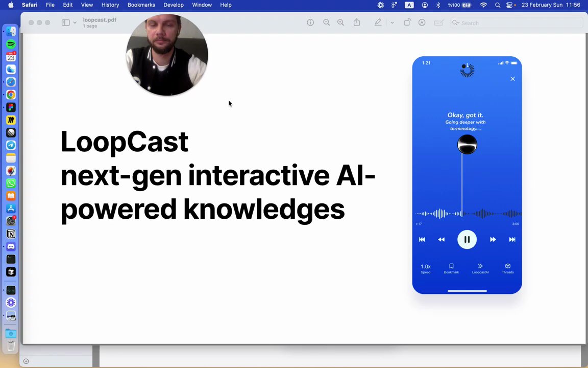Open Calendar showing 23 in the Dock
Image resolution: width=588 pixels, height=368 pixels.
pos(11,57)
